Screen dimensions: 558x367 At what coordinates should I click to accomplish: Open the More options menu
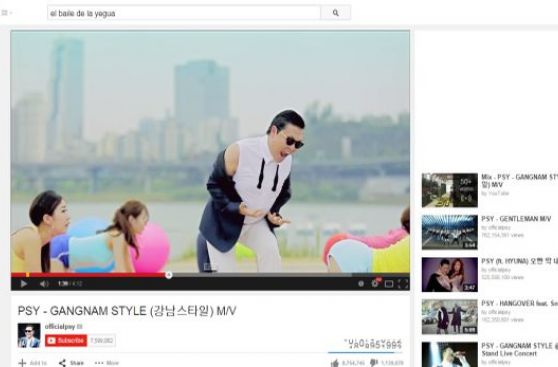(107, 363)
